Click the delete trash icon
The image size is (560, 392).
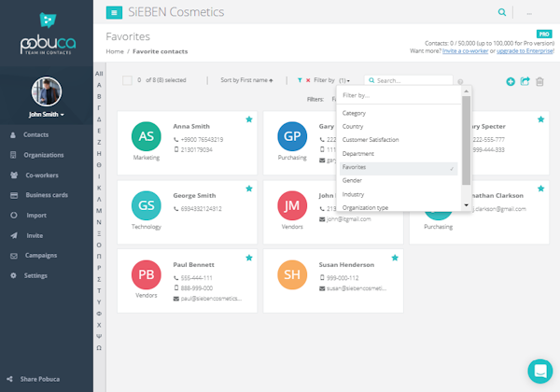[x=539, y=82]
